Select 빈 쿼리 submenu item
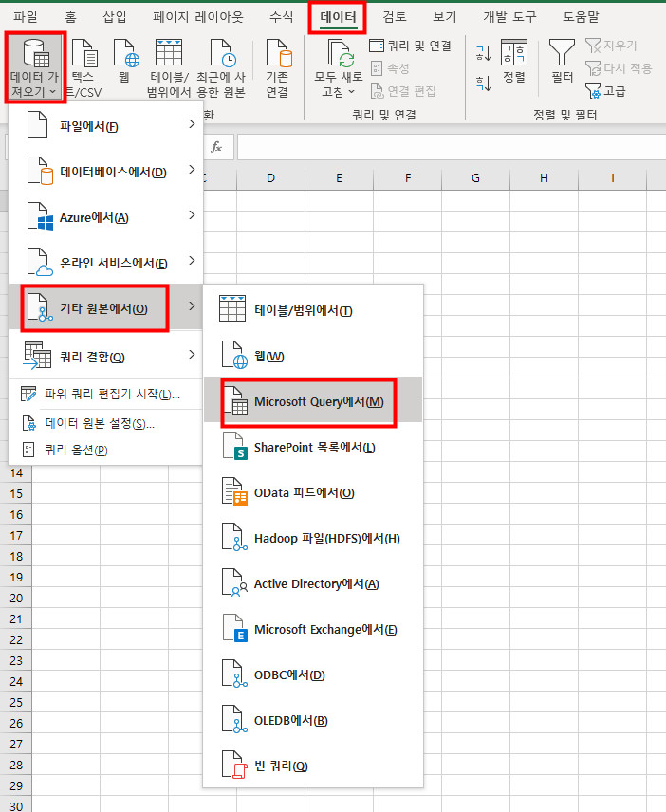Screen dimensions: 666x812 tap(313, 765)
